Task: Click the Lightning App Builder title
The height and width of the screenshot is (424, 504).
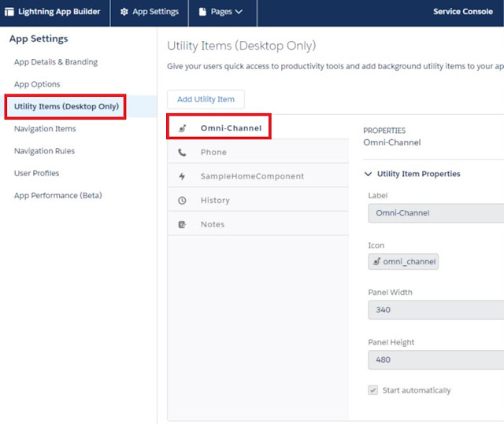Action: click(x=59, y=12)
